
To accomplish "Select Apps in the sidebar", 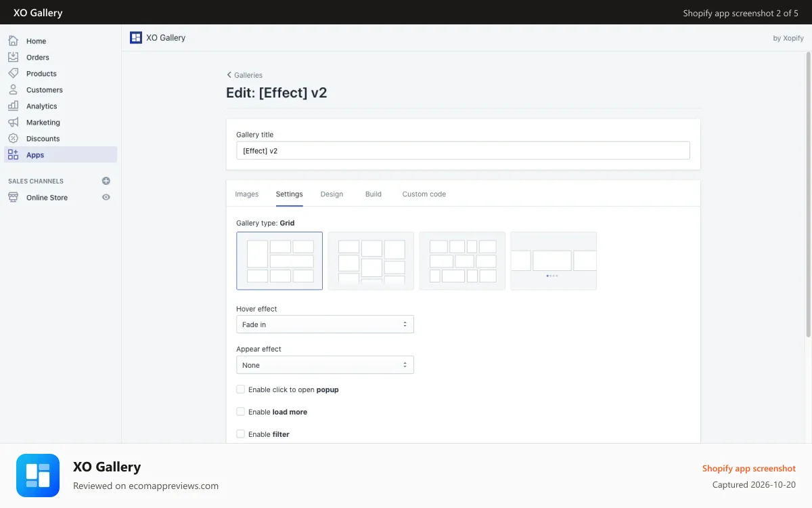I will pyautogui.click(x=61, y=154).
